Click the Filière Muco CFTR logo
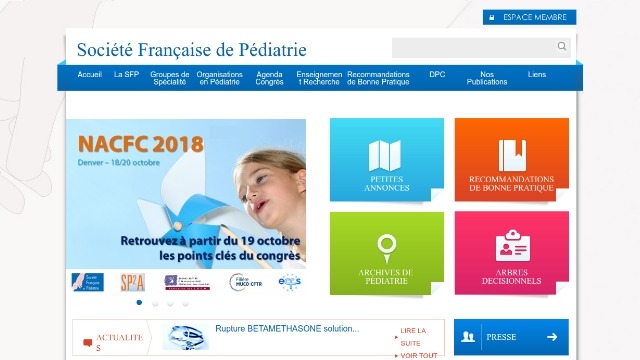Viewport: 640px width, 360px height. coord(245,282)
